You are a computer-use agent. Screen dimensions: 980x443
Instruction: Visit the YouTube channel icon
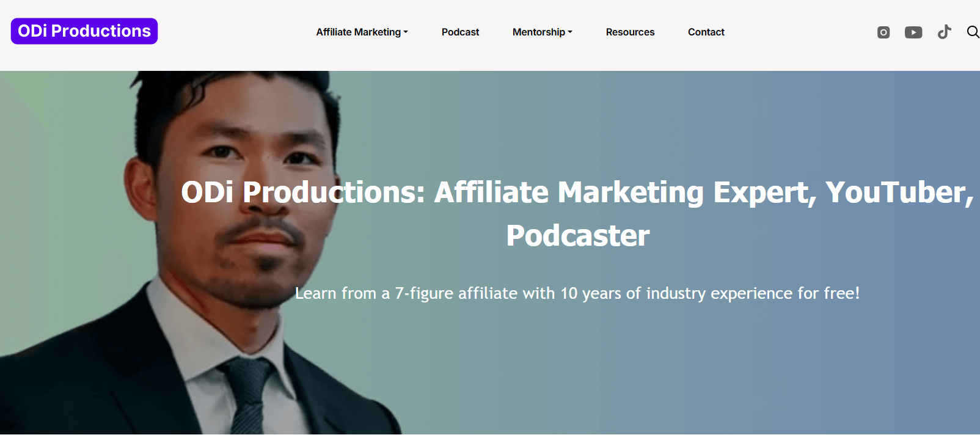(x=913, y=32)
